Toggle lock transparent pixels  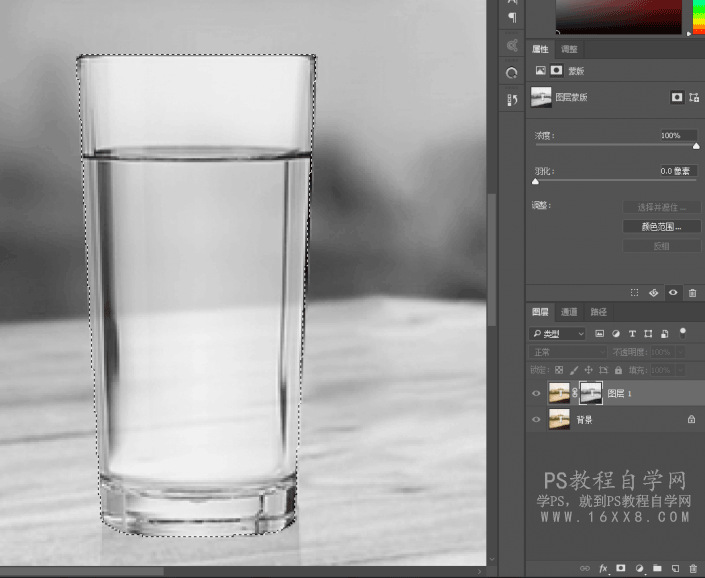559,370
